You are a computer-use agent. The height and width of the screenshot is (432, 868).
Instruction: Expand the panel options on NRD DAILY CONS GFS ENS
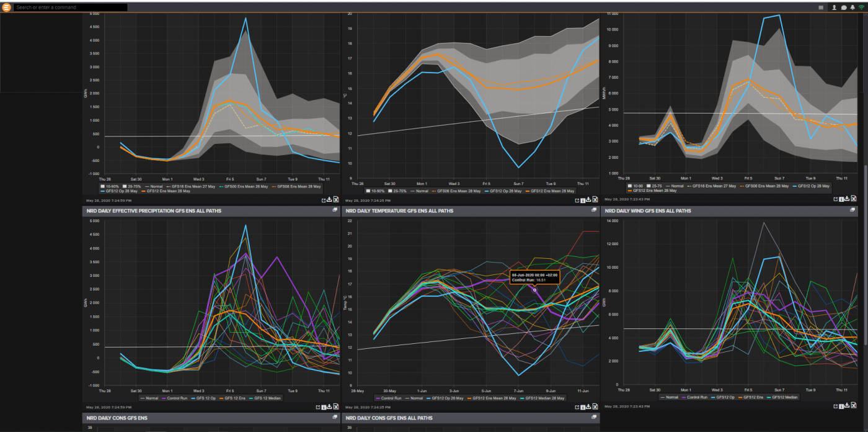pyautogui.click(x=334, y=418)
